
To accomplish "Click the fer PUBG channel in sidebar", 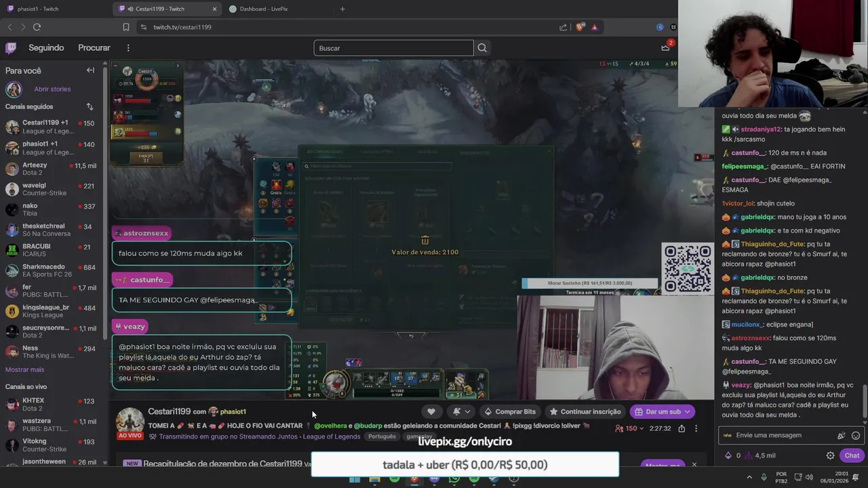I will (x=52, y=291).
